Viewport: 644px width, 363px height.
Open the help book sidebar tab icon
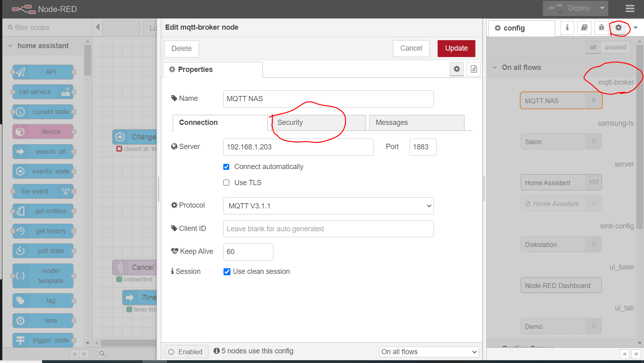point(584,28)
